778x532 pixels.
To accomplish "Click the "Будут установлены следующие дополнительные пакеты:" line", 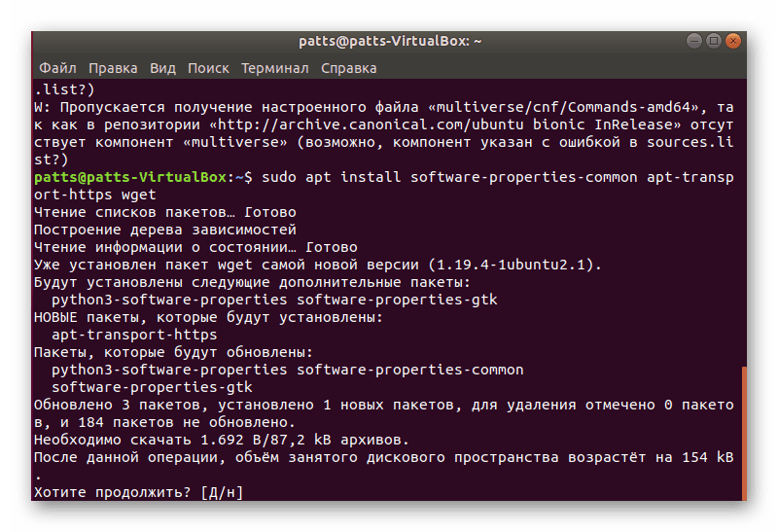I will tap(252, 282).
